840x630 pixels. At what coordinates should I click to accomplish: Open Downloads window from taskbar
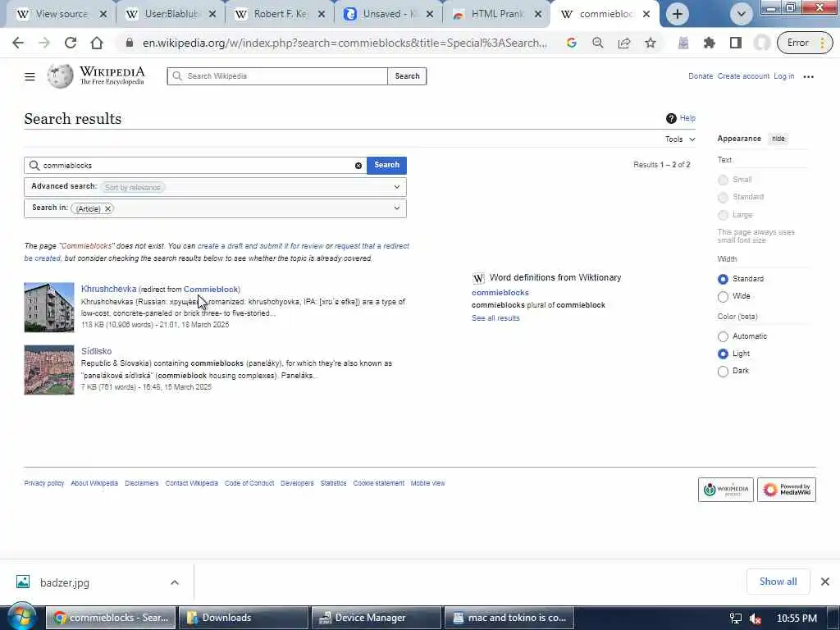tap(243, 618)
